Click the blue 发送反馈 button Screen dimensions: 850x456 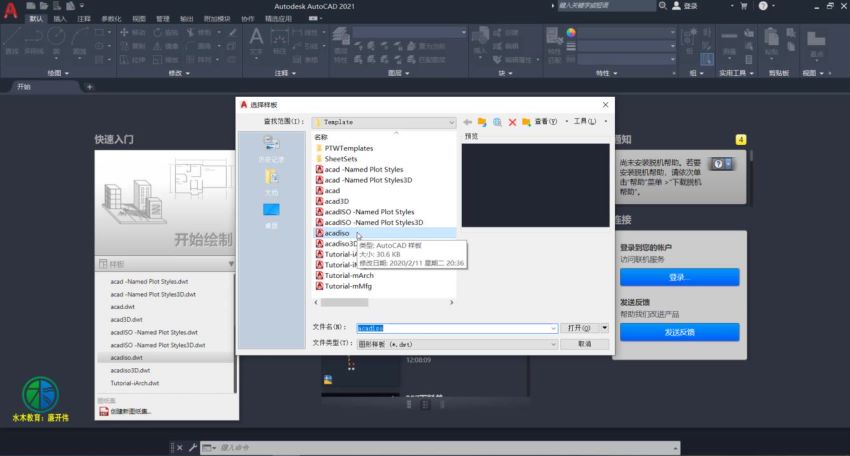(x=679, y=332)
